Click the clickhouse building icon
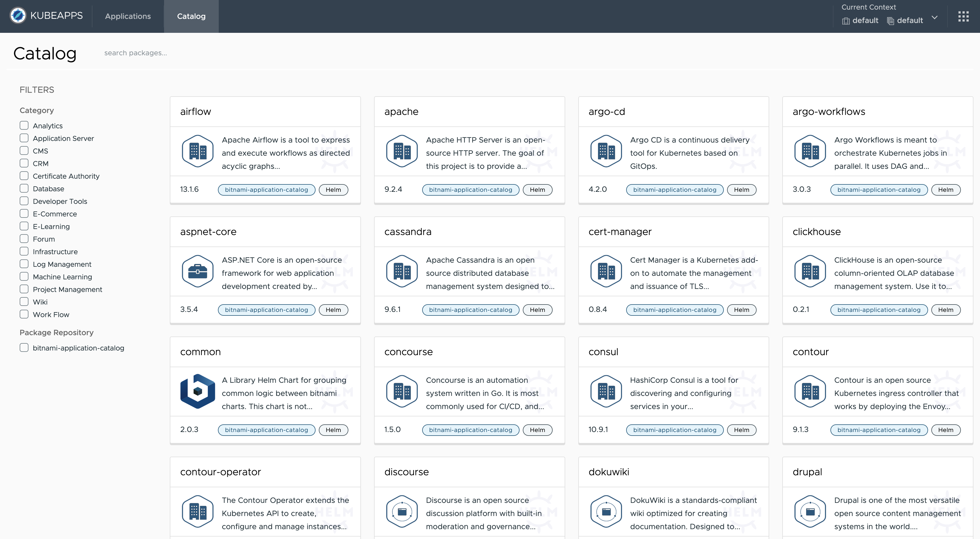Viewport: 980px width, 539px height. pyautogui.click(x=810, y=271)
